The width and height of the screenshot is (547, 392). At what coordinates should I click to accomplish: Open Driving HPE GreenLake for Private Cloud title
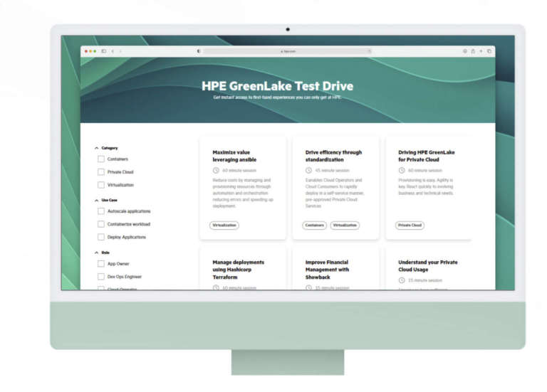click(x=427, y=156)
